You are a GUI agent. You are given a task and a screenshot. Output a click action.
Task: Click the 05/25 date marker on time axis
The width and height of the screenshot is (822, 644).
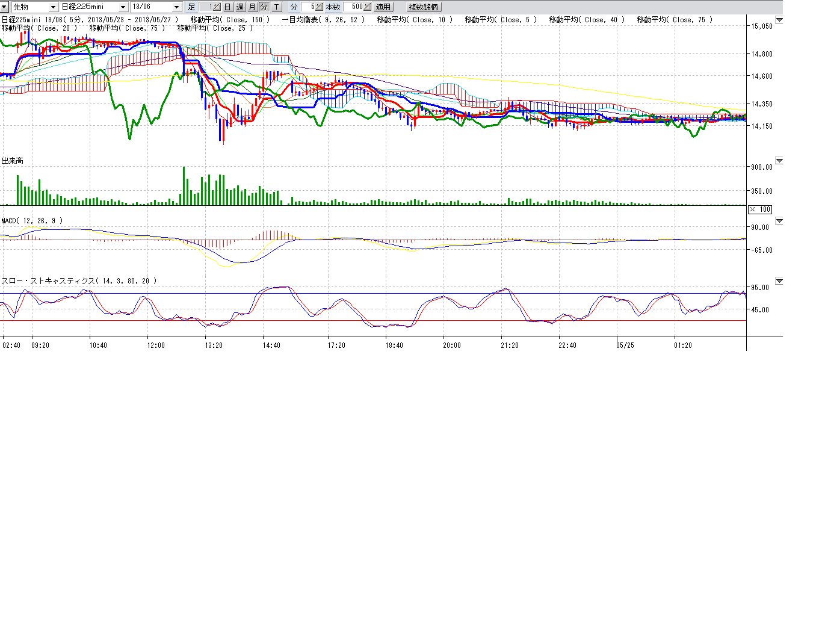click(625, 345)
